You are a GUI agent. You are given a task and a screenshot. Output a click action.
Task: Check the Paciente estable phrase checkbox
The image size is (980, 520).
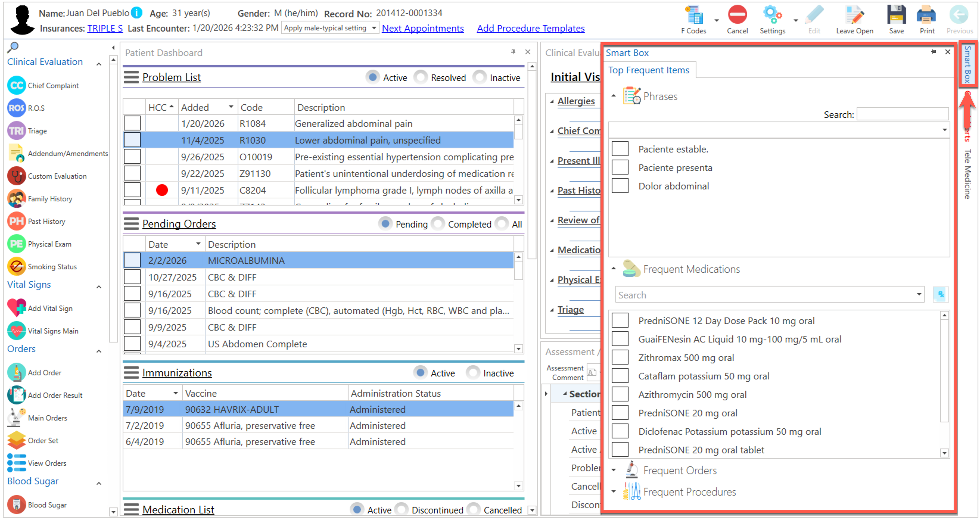(x=620, y=149)
